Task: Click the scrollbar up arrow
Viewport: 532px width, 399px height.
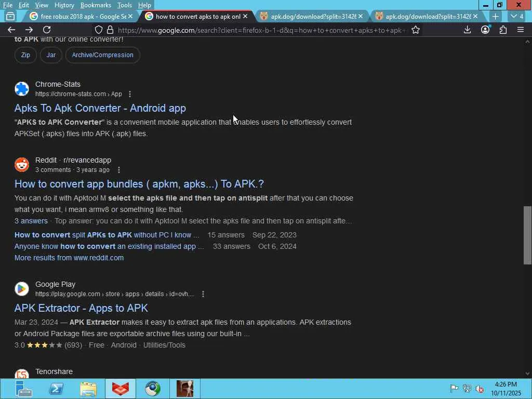Action: click(527, 42)
